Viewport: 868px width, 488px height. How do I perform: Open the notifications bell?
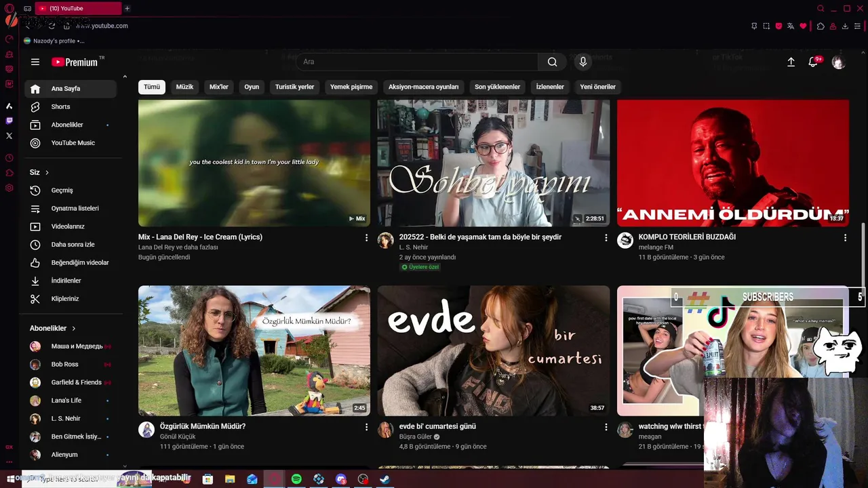813,62
